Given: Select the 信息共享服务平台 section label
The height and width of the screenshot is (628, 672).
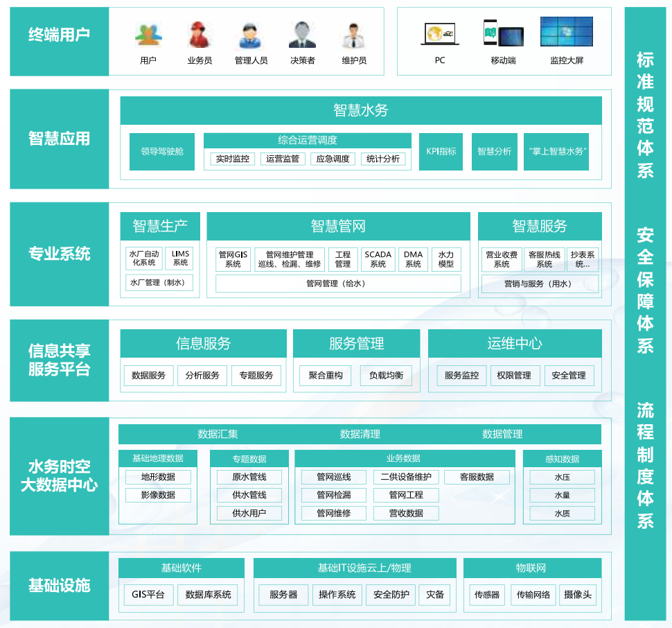Looking at the screenshot, I should point(60,360).
